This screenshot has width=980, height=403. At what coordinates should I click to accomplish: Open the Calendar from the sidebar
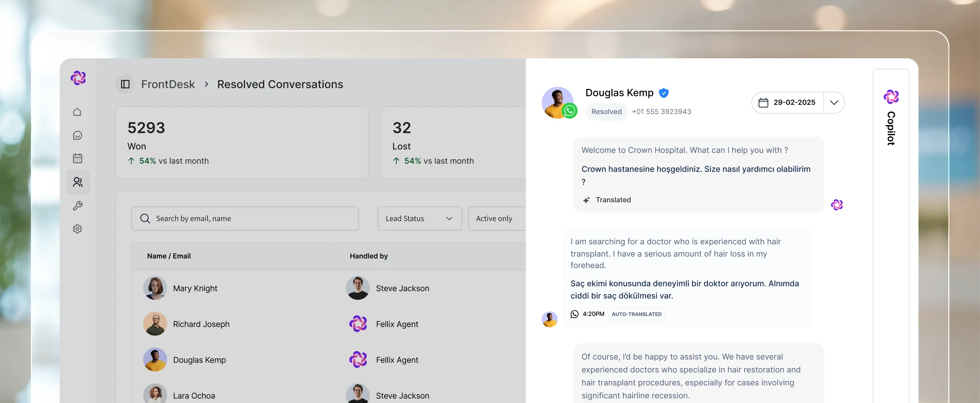pyautogui.click(x=78, y=158)
